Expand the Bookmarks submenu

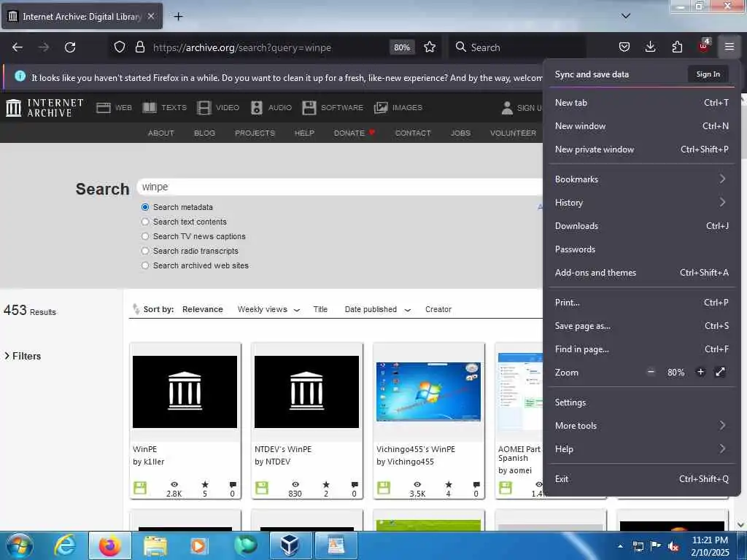641,179
